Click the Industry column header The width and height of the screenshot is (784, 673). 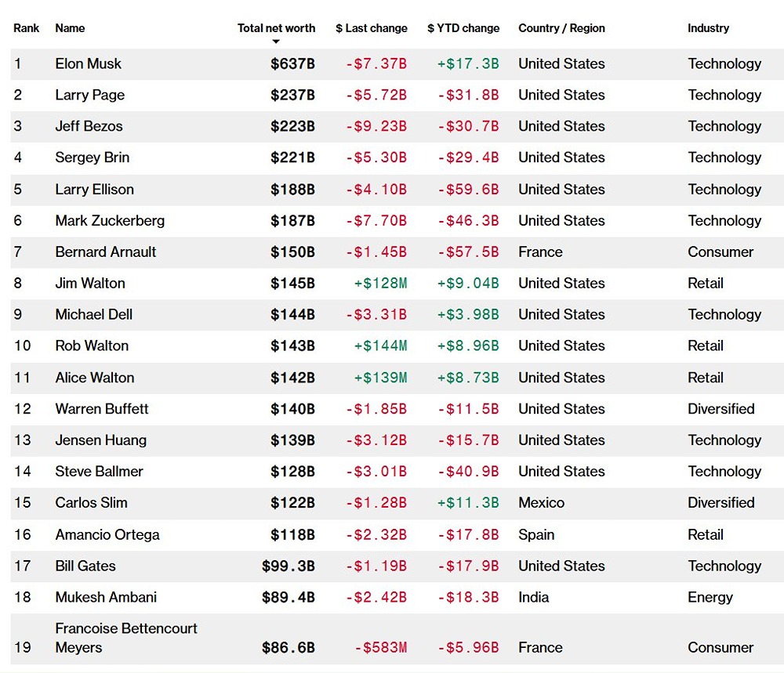pos(708,28)
